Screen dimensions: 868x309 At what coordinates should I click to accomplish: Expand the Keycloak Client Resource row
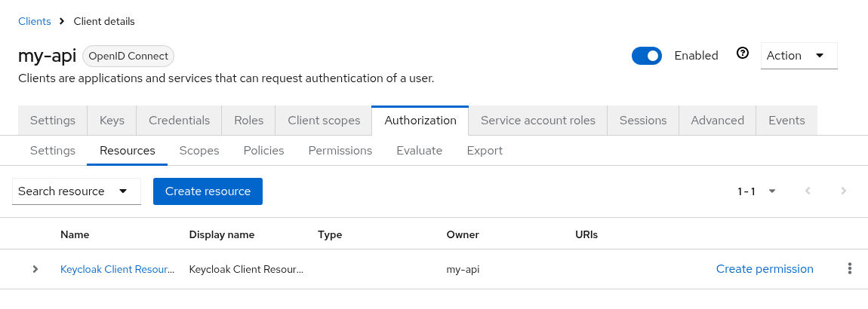point(35,269)
